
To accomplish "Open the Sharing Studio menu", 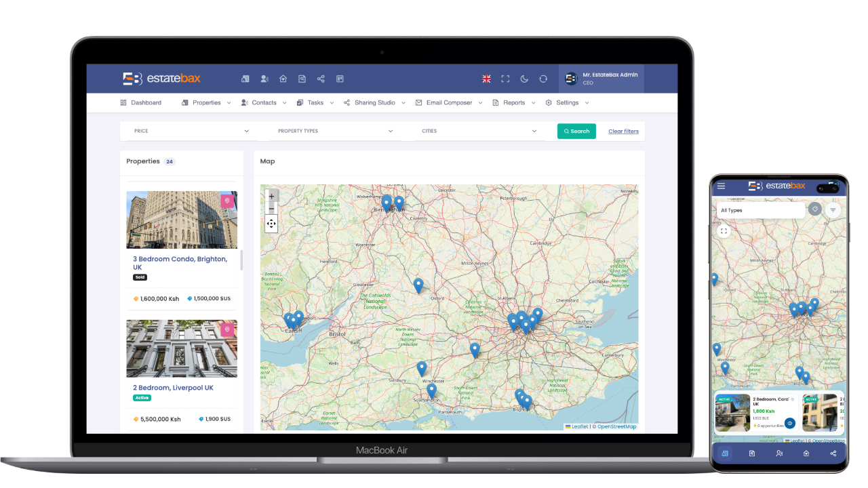I will (374, 103).
